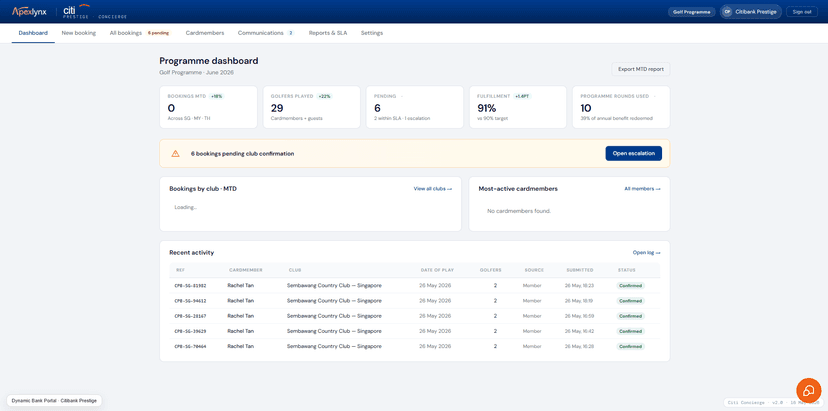Click the Golf Programme pill button
Viewport: 828px width, 411px height.
[x=692, y=12]
